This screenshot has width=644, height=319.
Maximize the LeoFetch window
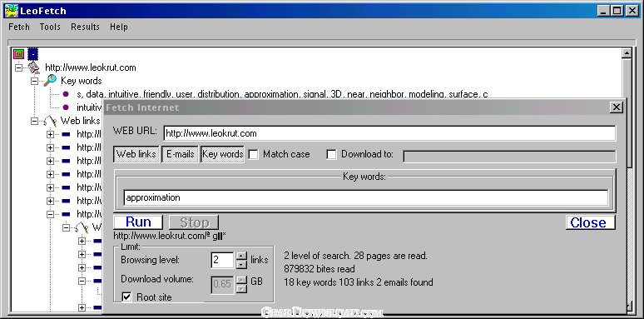pos(616,11)
